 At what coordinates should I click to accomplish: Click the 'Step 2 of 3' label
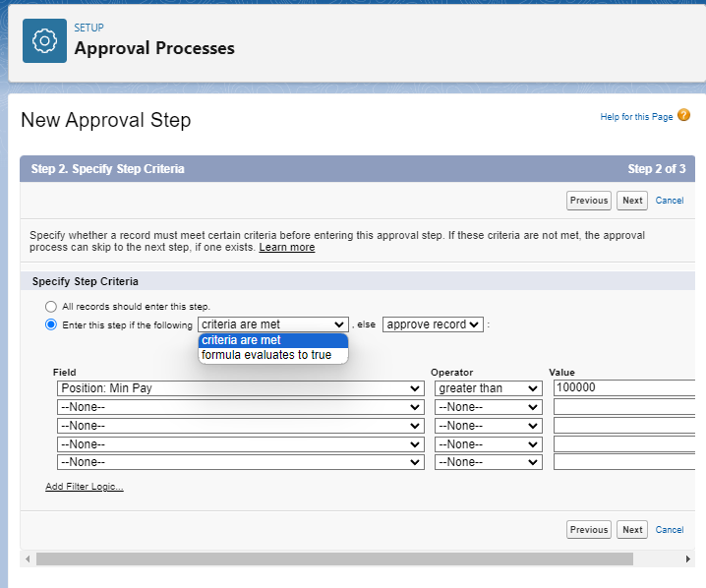[657, 169]
